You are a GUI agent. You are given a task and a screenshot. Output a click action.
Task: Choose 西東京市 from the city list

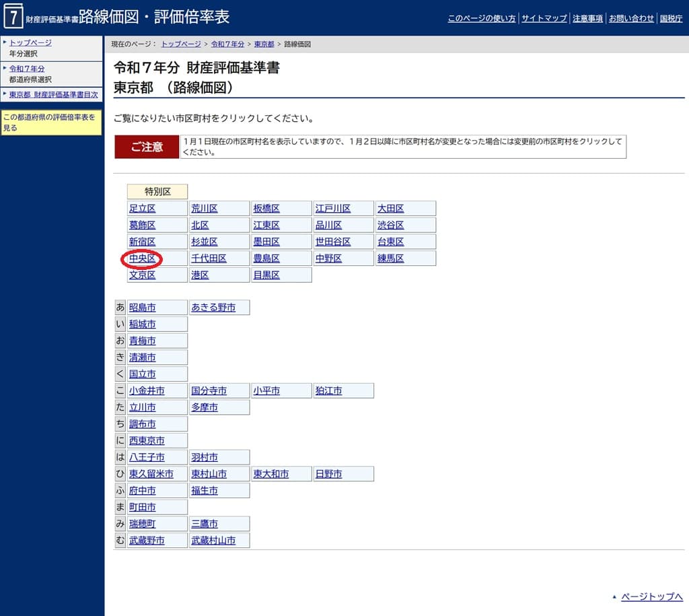coord(147,440)
